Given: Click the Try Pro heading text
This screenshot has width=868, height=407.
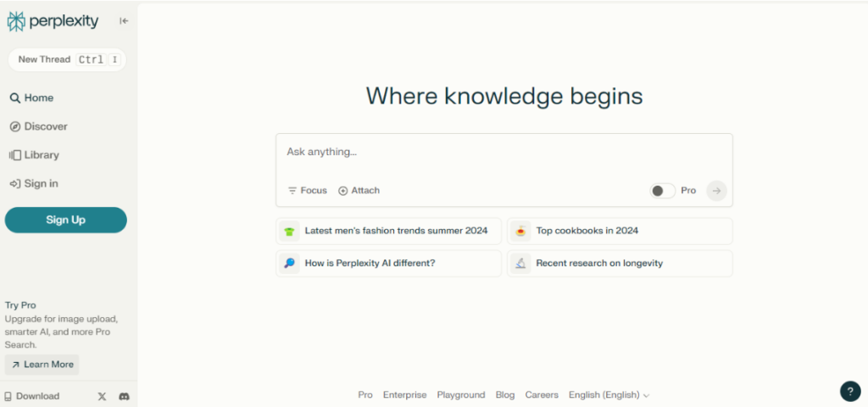Looking at the screenshot, I should point(20,305).
